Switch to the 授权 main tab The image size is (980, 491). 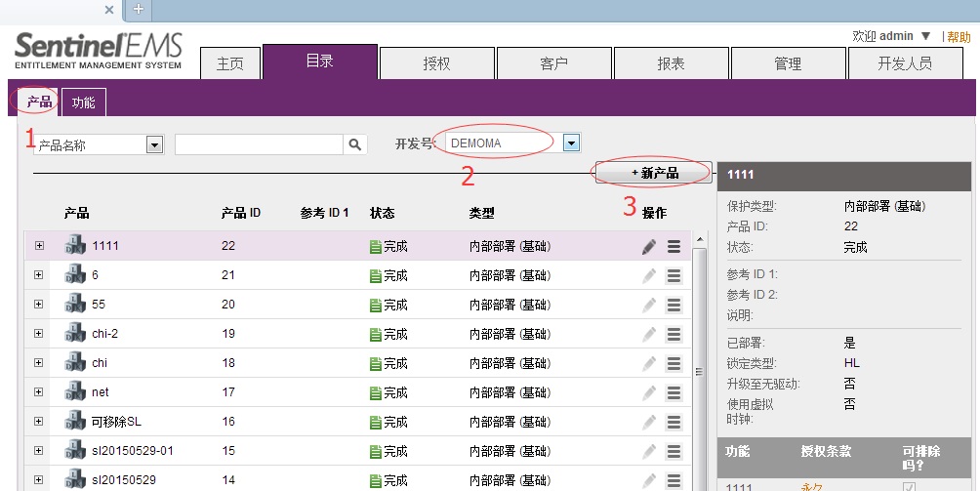(436, 63)
